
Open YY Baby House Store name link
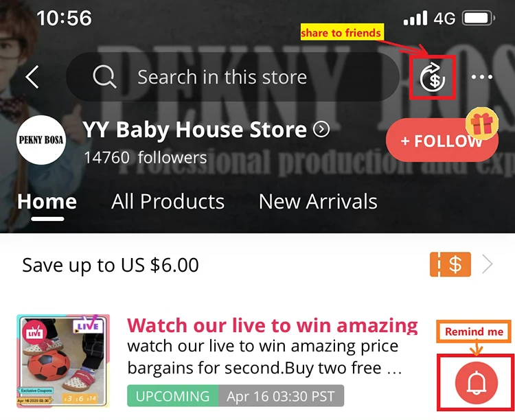point(195,130)
